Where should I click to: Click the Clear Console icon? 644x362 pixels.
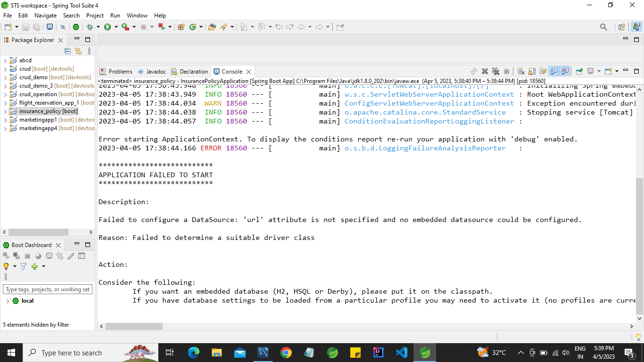(x=521, y=71)
